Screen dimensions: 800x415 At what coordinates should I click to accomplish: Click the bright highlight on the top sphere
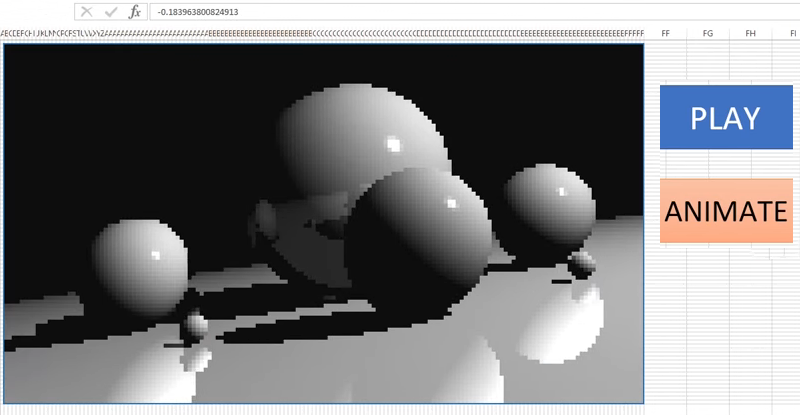pyautogui.click(x=394, y=146)
